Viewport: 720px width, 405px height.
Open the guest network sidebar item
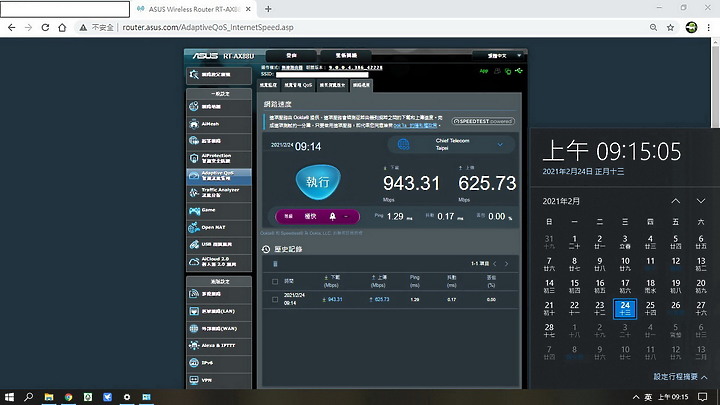[x=219, y=141]
